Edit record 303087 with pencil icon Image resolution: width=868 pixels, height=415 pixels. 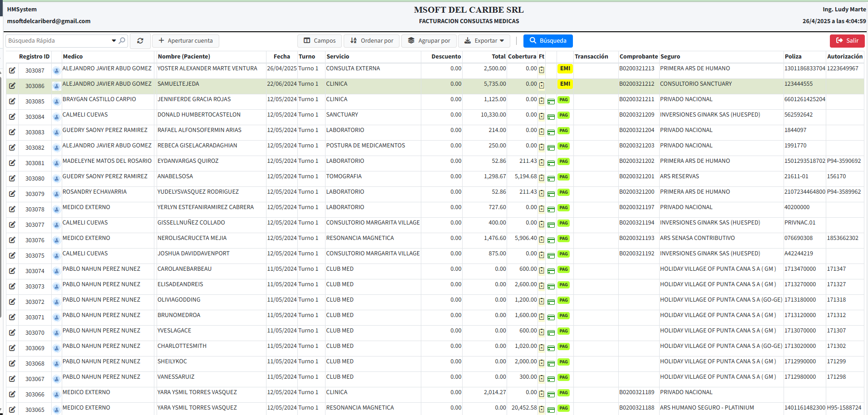coord(12,70)
